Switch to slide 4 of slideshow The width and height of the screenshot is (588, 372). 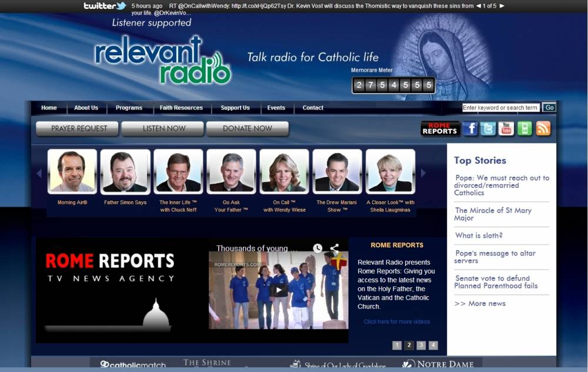tap(433, 346)
